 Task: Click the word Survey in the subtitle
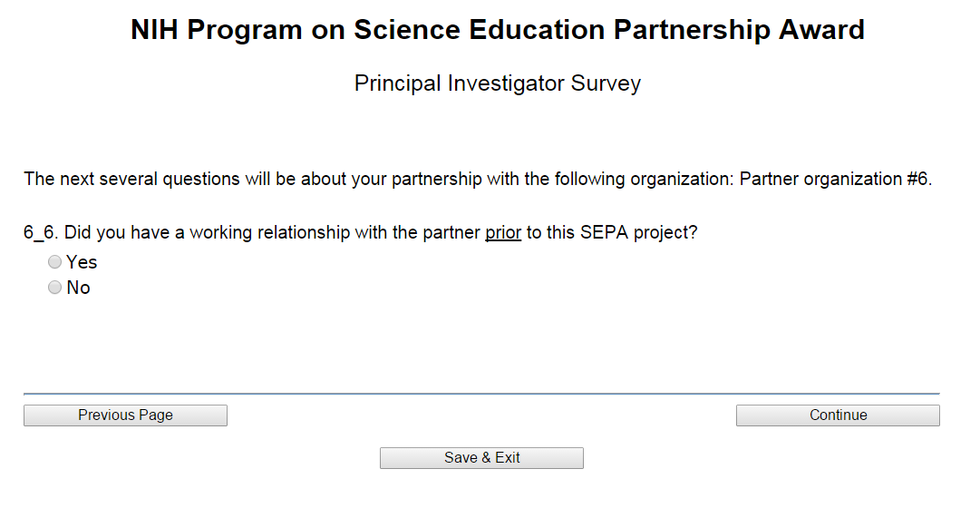[605, 83]
